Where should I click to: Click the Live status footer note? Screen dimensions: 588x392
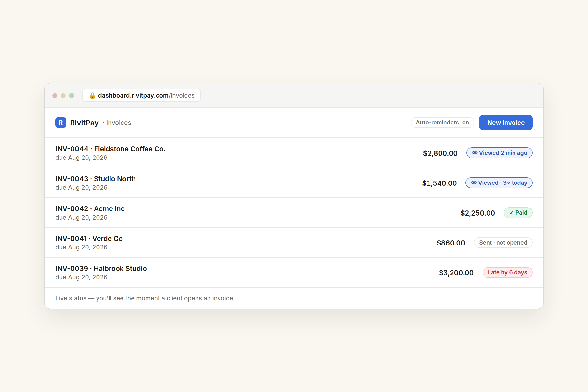[x=145, y=298]
